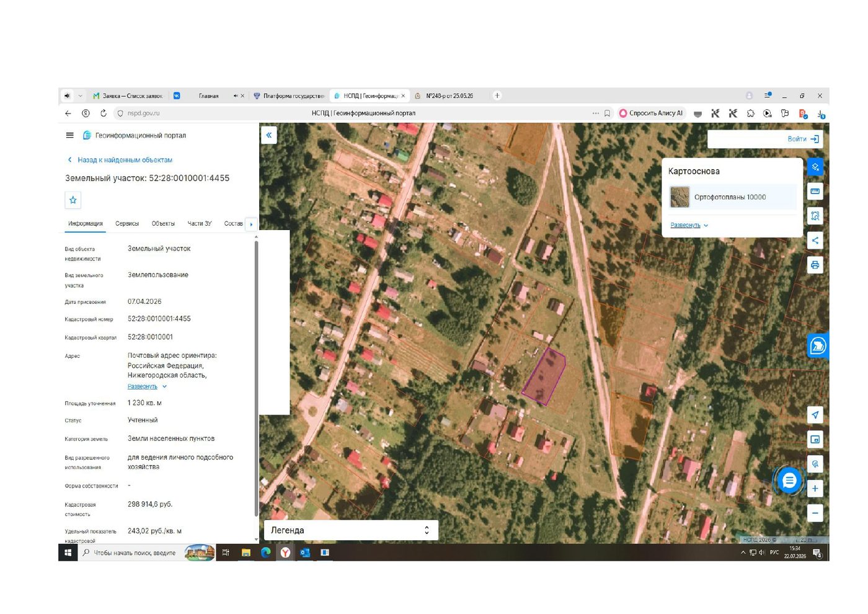The height and width of the screenshot is (614, 868).
Task: Add land parcel to favorites with the star icon
Action: [73, 200]
